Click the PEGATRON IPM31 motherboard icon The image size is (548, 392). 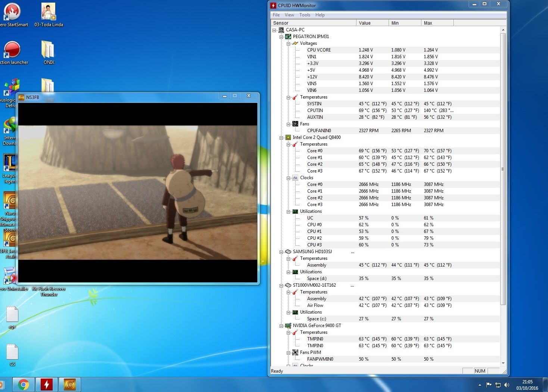click(288, 37)
